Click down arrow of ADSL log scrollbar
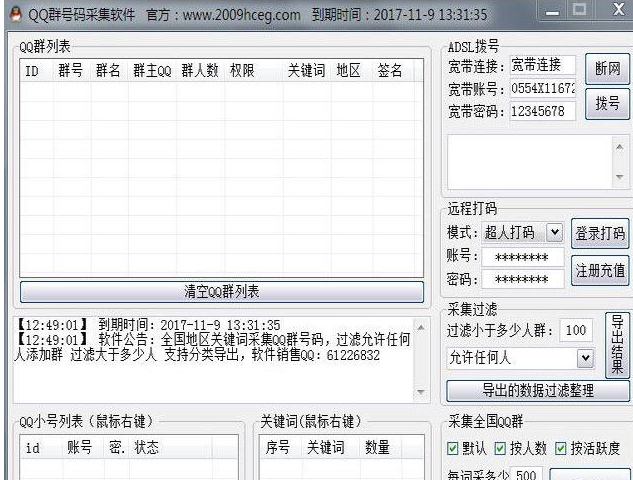The height and width of the screenshot is (480, 633). tap(619, 177)
